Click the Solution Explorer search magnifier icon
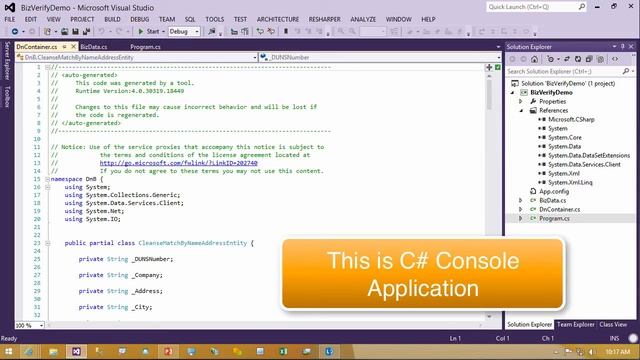640x360 pixels. (625, 71)
